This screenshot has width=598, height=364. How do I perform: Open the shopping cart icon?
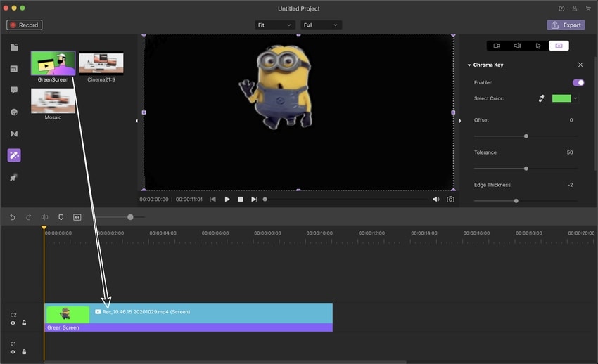(588, 8)
